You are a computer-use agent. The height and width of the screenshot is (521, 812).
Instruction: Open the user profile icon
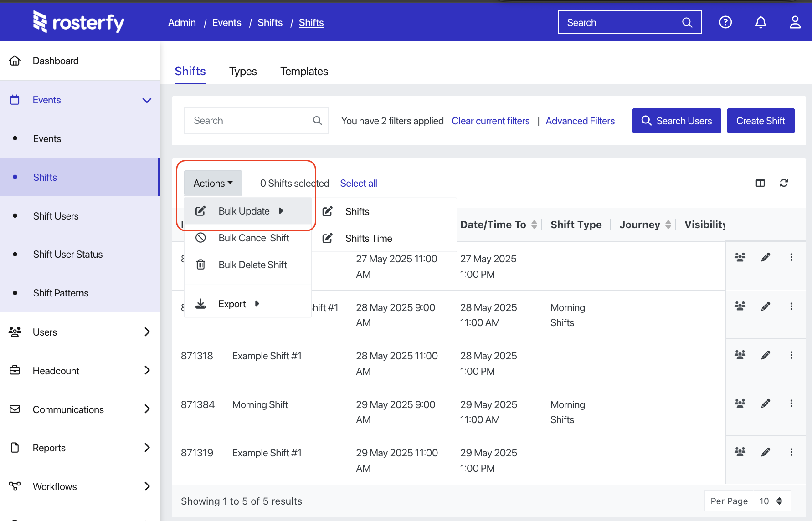(x=795, y=22)
